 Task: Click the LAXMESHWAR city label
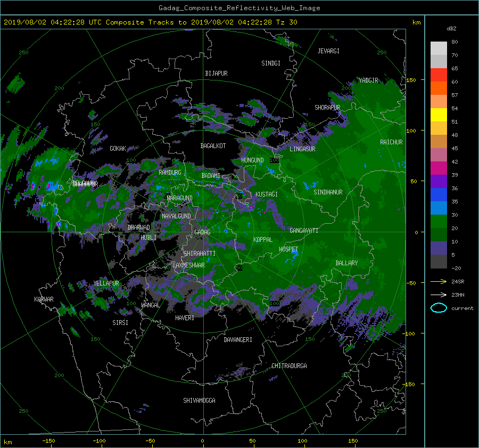188,265
